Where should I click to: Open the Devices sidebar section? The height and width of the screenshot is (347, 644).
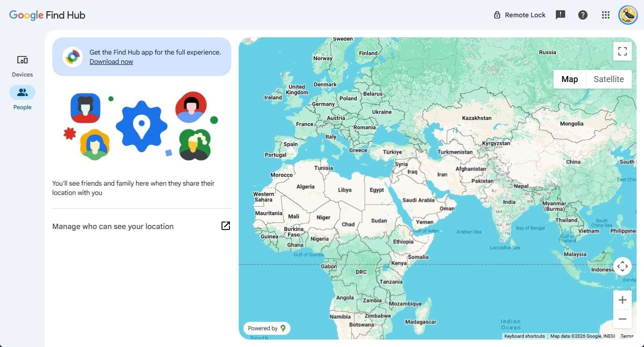pyautogui.click(x=22, y=66)
